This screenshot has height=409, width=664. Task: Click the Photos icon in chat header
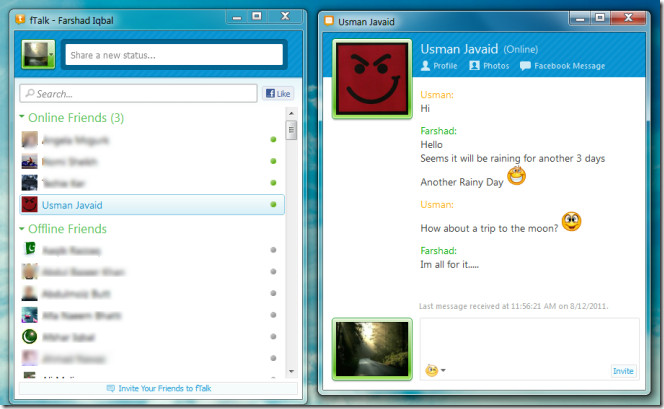click(x=474, y=66)
